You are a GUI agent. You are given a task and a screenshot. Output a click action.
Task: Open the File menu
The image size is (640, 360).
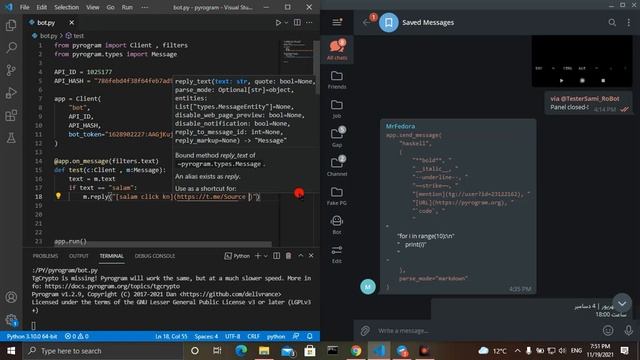point(24,7)
